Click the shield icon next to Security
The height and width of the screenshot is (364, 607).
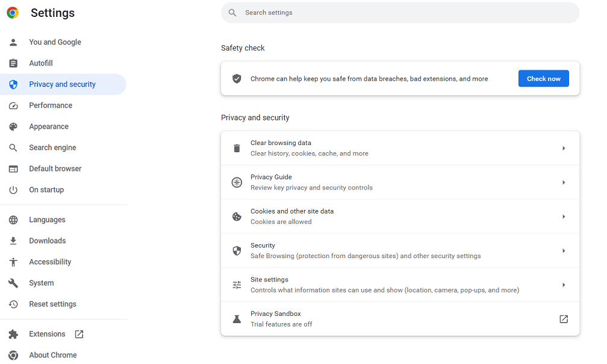[x=237, y=250]
